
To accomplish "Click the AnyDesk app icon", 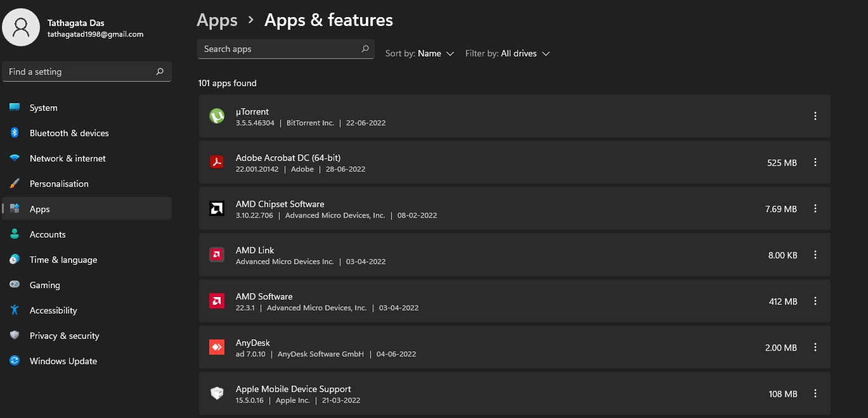I will point(217,347).
